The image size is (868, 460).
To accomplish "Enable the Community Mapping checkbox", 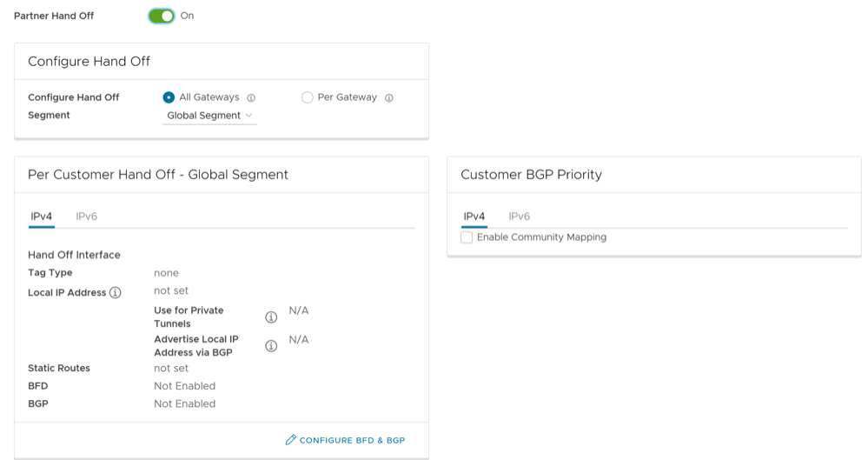I will pos(467,237).
